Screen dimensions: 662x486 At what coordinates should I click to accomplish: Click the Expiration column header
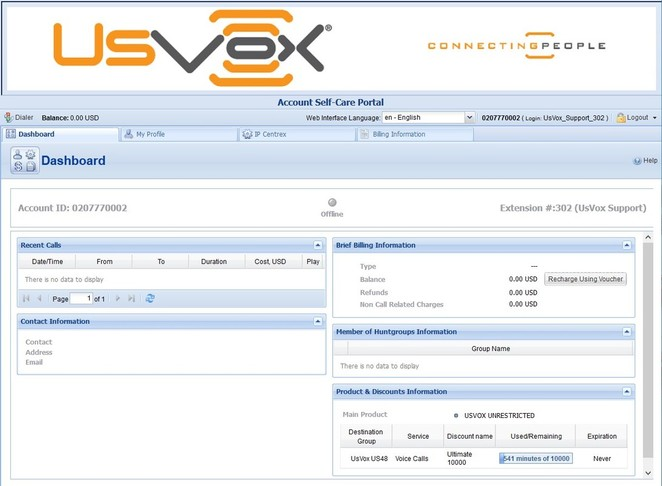pyautogui.click(x=602, y=437)
